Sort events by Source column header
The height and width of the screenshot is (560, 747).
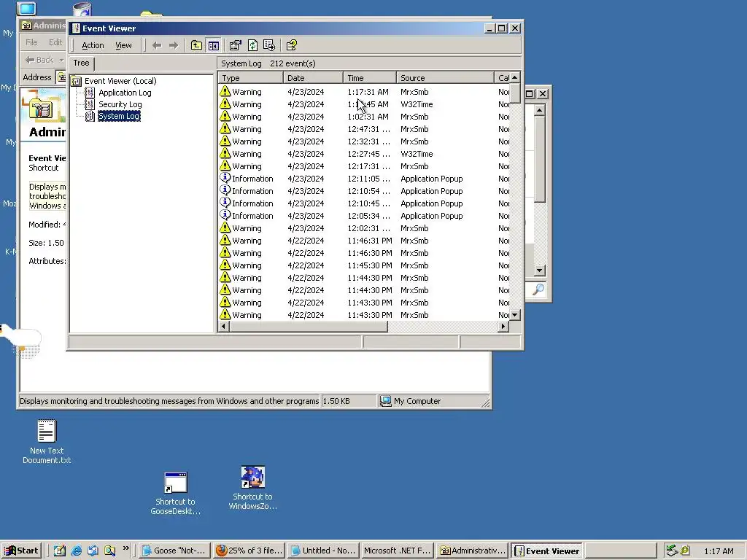[x=446, y=77]
